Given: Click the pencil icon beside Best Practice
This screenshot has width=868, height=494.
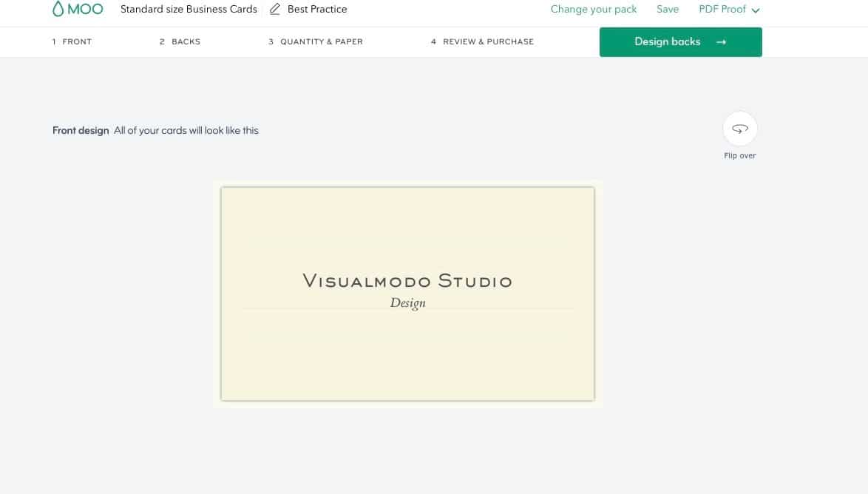Looking at the screenshot, I should (274, 9).
